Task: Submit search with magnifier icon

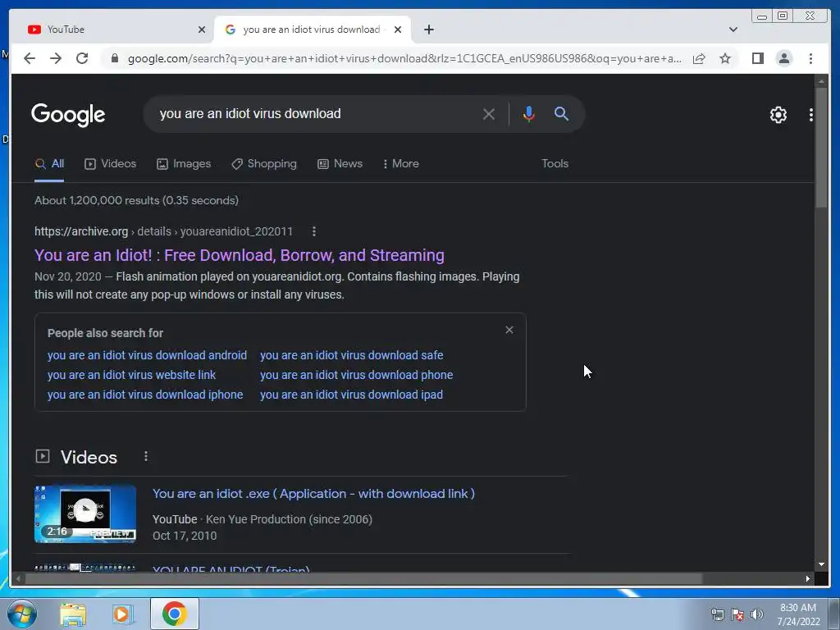Action: pyautogui.click(x=561, y=113)
